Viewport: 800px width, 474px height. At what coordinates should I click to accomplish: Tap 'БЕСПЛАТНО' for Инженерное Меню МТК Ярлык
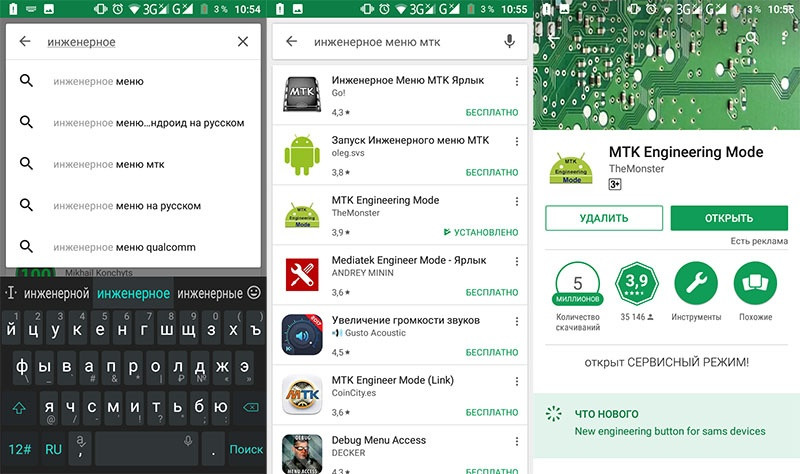click(x=492, y=112)
